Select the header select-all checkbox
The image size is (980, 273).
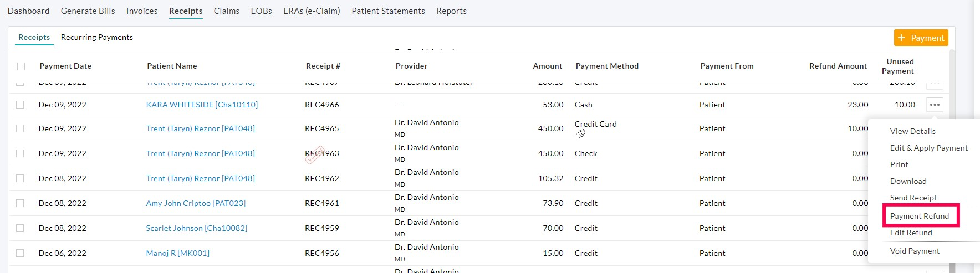pos(21,66)
